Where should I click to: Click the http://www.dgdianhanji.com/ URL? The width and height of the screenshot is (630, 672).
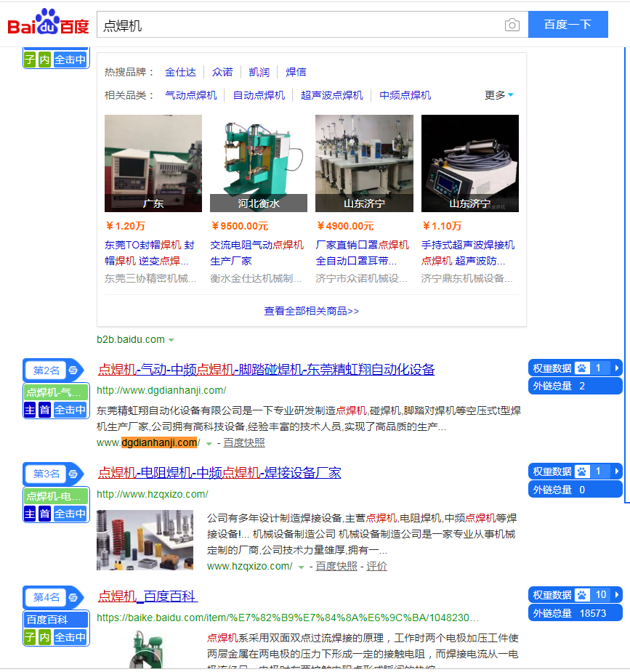point(161,390)
